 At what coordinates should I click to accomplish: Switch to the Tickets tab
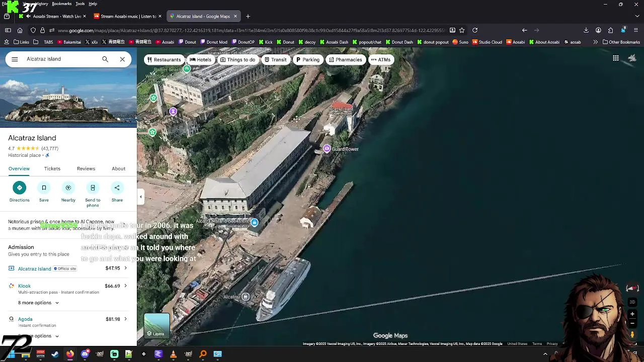point(52,169)
